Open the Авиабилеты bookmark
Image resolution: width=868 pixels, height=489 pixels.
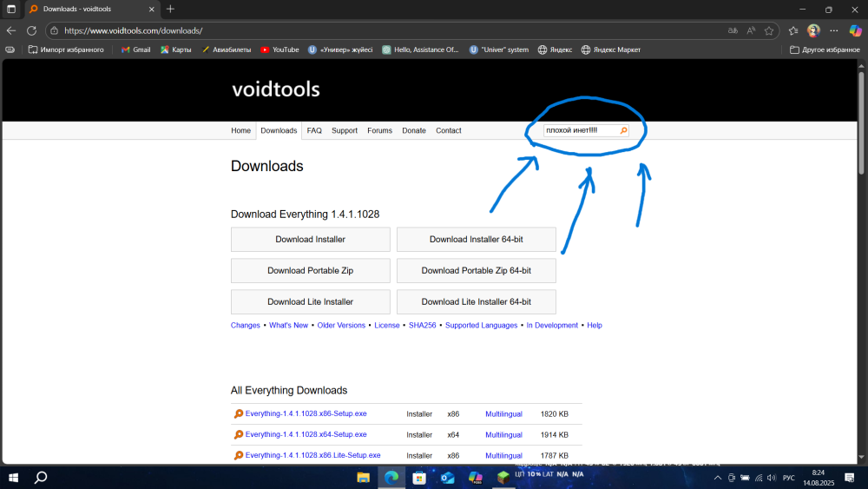tap(227, 50)
